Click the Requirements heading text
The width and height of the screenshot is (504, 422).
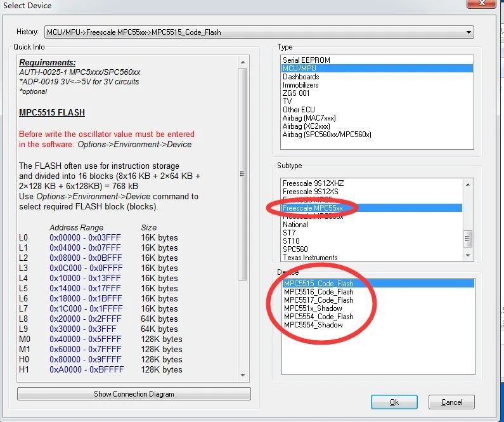coord(48,62)
